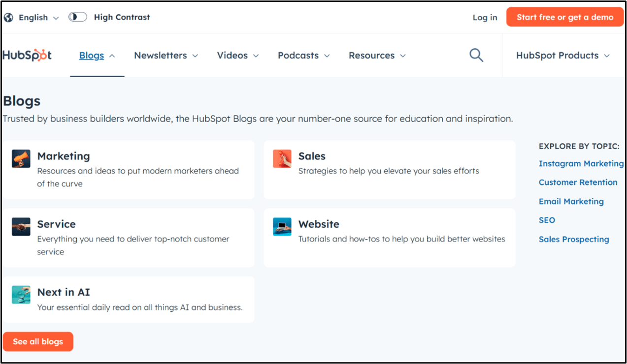
Task: Expand the English language dropdown
Action: click(x=39, y=17)
